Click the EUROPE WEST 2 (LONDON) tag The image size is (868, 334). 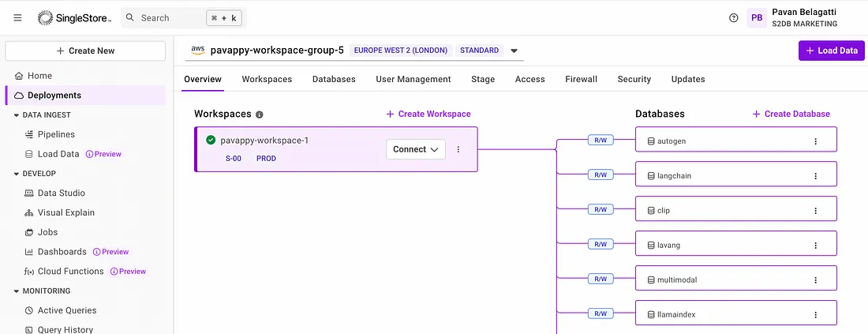[401, 51]
